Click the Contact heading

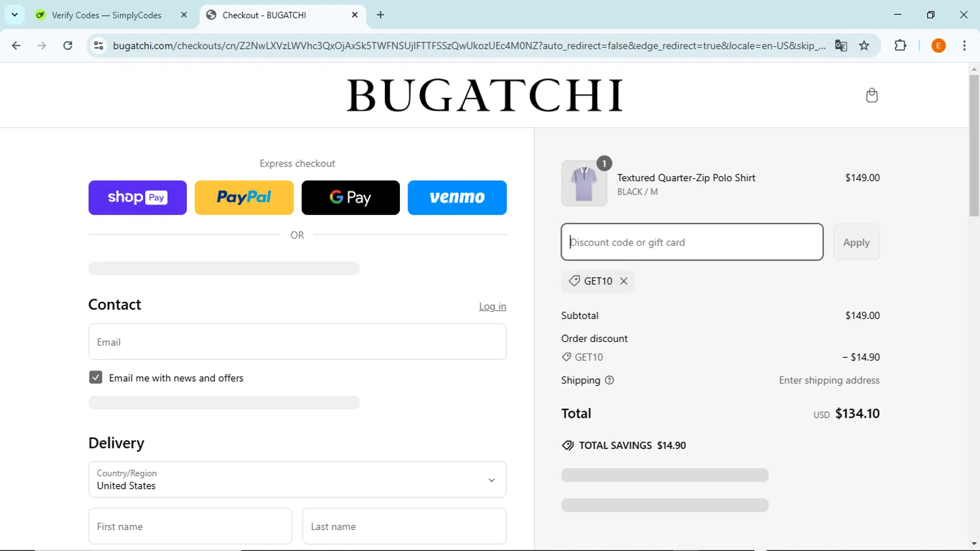tap(115, 305)
